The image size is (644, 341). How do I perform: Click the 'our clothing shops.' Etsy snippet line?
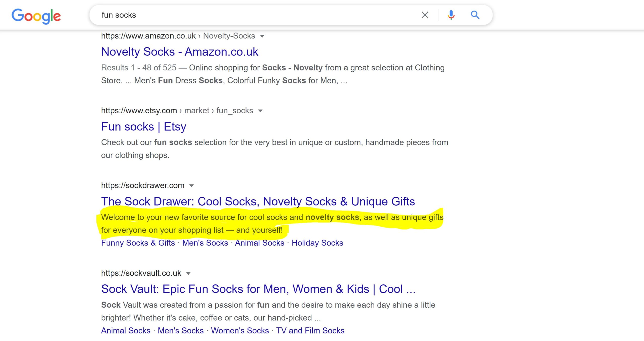click(x=135, y=155)
